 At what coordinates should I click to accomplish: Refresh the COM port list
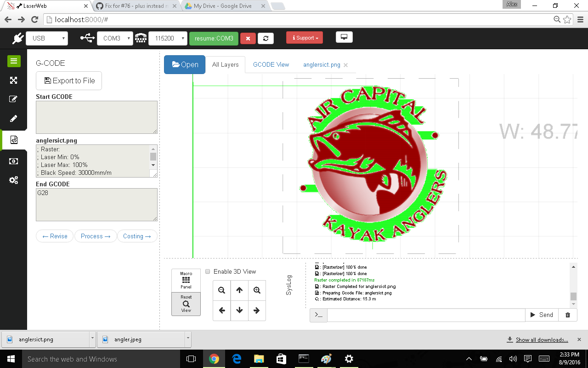tap(266, 38)
